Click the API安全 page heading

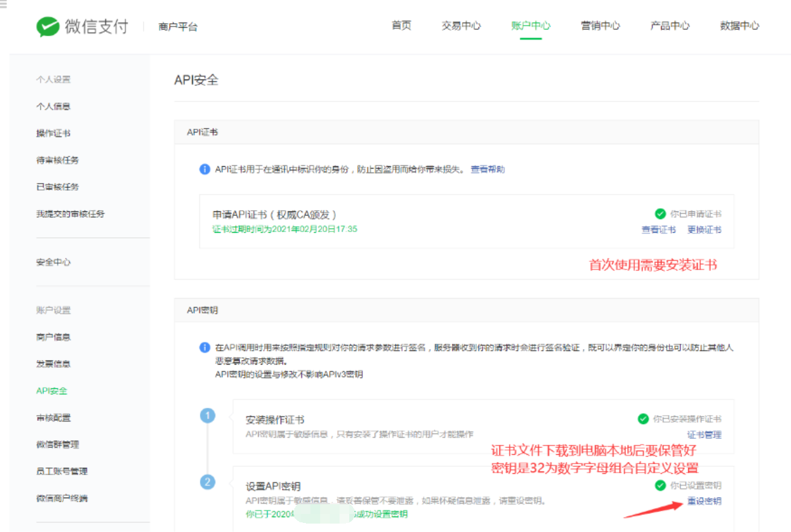[x=197, y=80]
